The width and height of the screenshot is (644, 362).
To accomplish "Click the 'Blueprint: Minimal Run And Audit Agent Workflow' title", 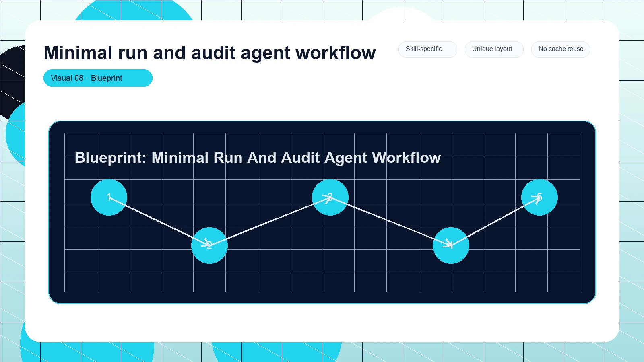I will [258, 158].
